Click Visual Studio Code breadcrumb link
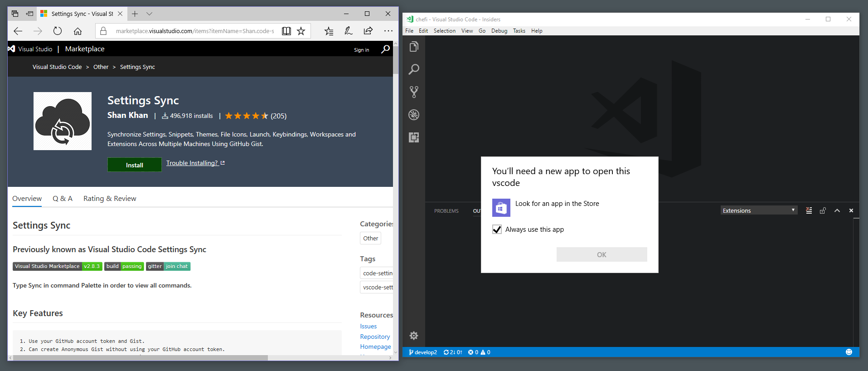Image resolution: width=868 pixels, height=371 pixels. 57,67
